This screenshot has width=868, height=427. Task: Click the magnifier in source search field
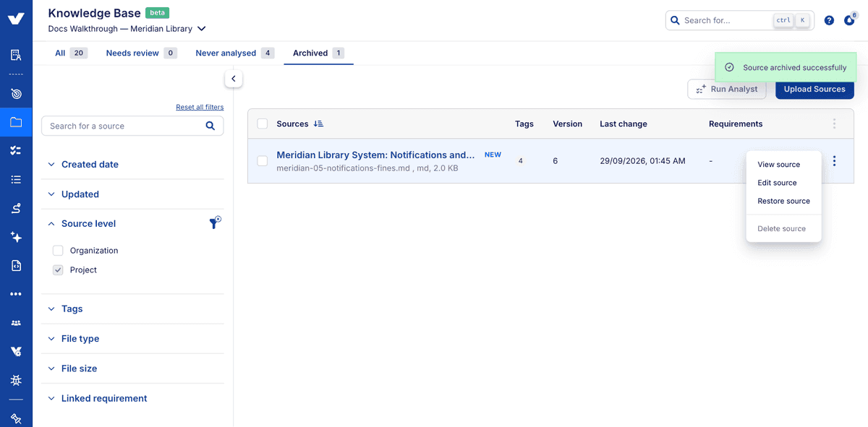point(210,126)
